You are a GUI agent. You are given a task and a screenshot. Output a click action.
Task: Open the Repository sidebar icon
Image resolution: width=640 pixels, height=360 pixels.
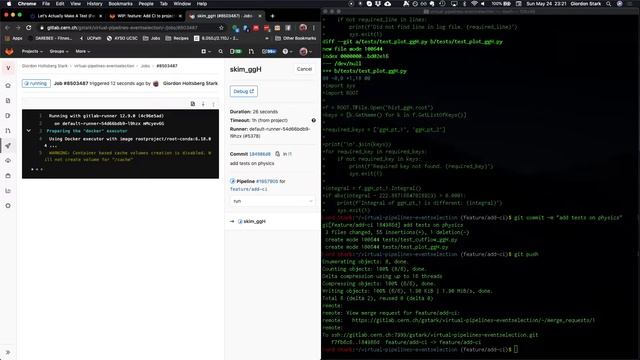8,100
